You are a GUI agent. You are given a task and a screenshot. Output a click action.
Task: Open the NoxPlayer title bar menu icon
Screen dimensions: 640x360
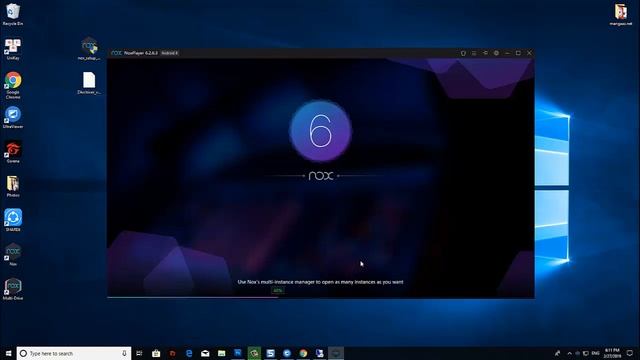coord(474,53)
